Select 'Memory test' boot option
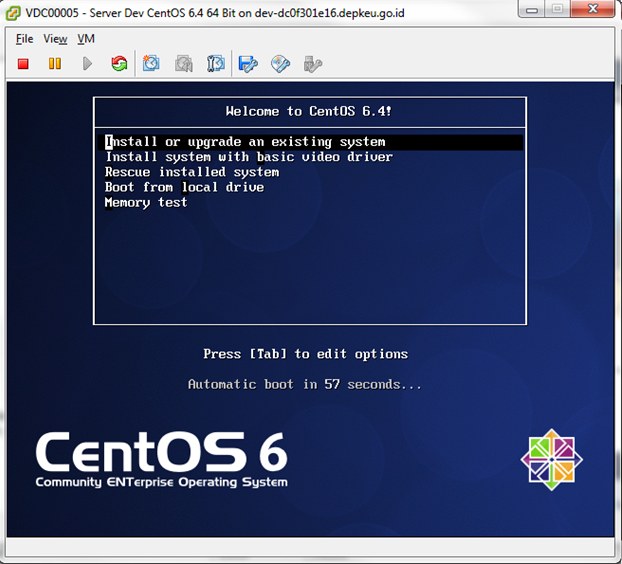This screenshot has height=564, width=622. point(146,203)
